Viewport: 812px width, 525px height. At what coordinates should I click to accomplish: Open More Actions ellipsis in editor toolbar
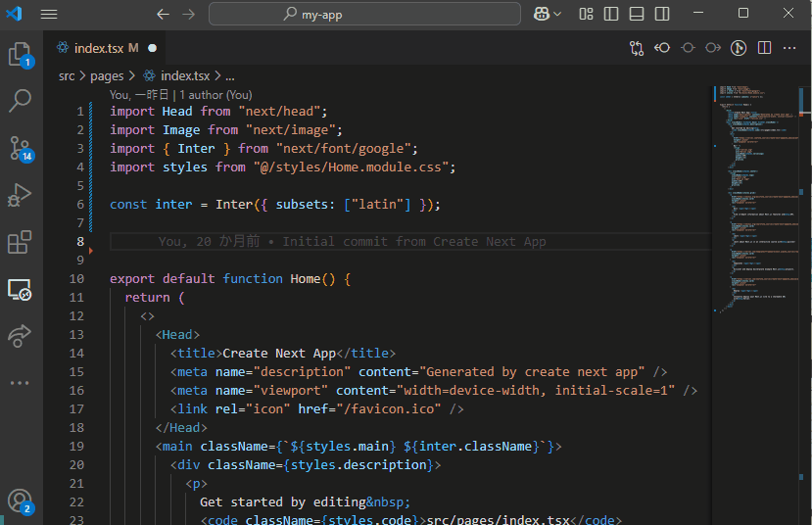tap(789, 48)
